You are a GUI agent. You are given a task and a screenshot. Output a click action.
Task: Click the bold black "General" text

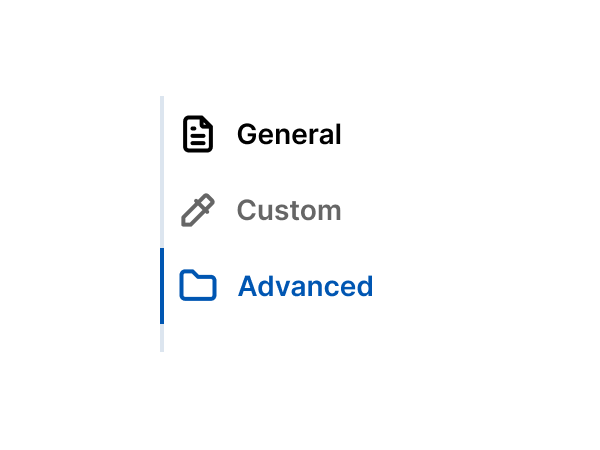coord(289,134)
